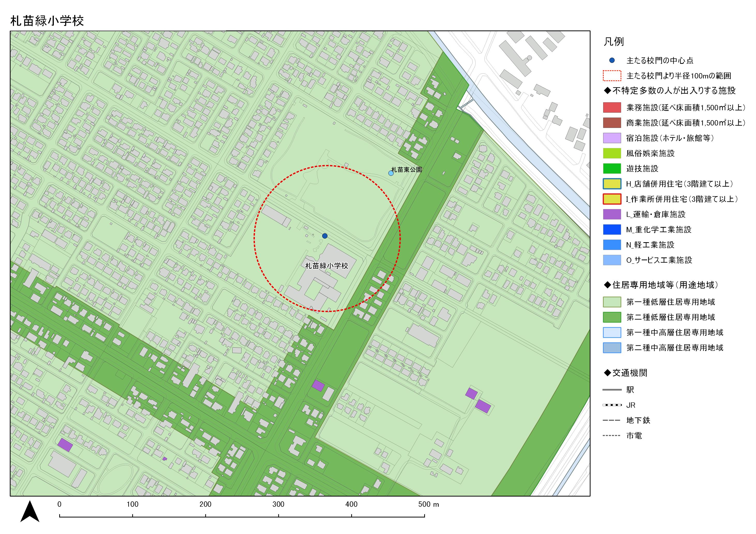Click the scale bar 100 label

(132, 504)
